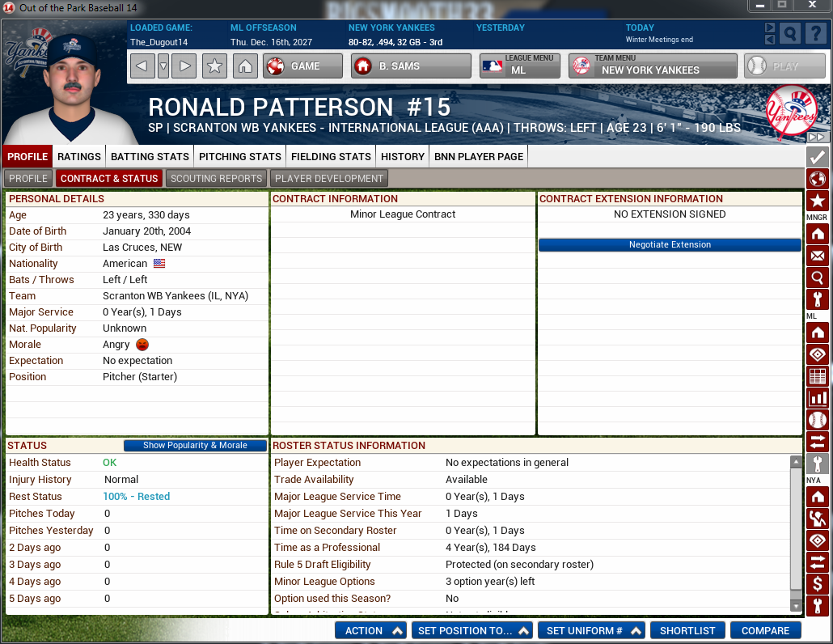Open the New York Yankees team menu
This screenshot has height=644, width=833.
tap(653, 66)
